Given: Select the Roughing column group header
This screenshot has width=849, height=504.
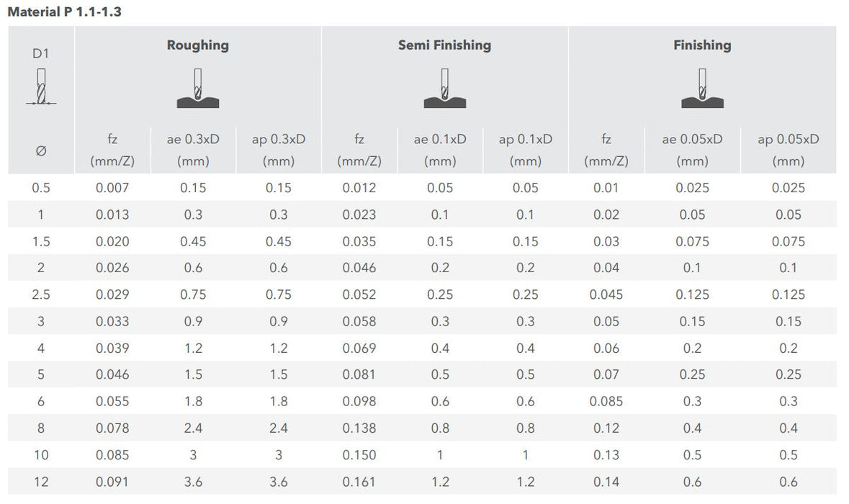Looking at the screenshot, I should point(197,45).
